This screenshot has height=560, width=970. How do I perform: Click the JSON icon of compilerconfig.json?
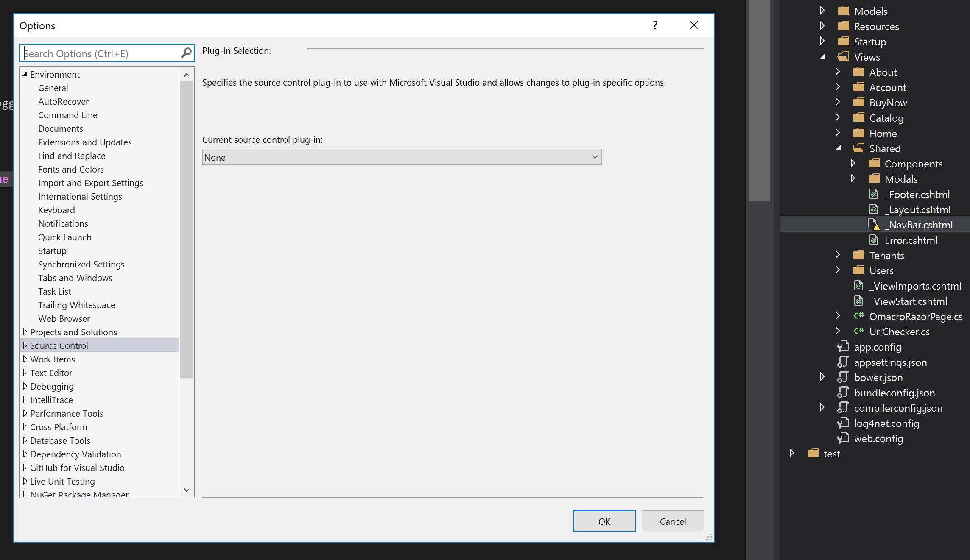coord(843,408)
